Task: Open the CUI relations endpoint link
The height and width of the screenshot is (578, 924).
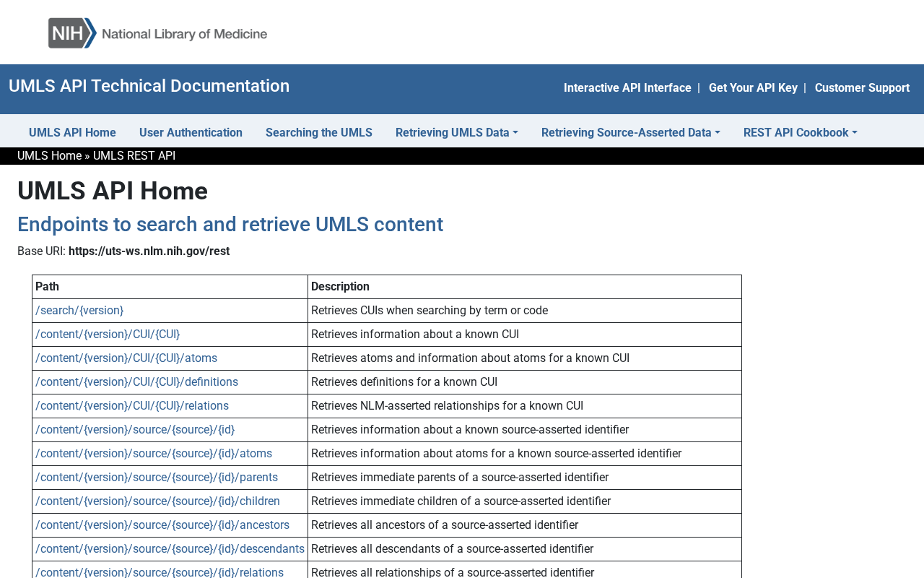Action: tap(132, 406)
